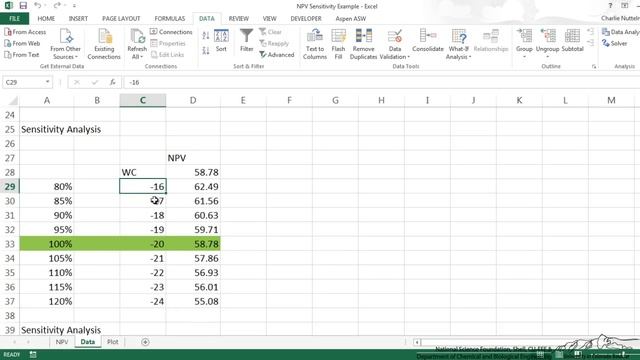640x360 pixels.
Task: Click macro record icon in status bar
Action: [x=33, y=355]
